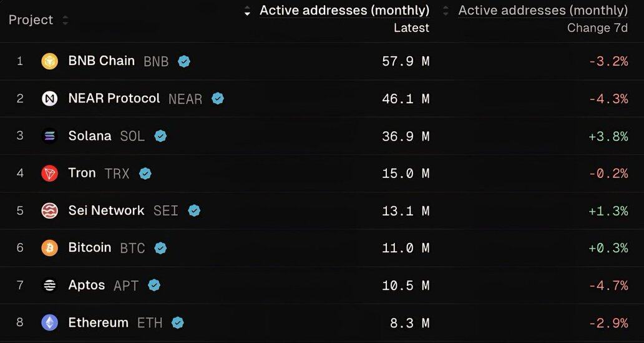Click the verified badge next to Ethereum ETH
Screen dimensions: 644x343
[178, 322]
